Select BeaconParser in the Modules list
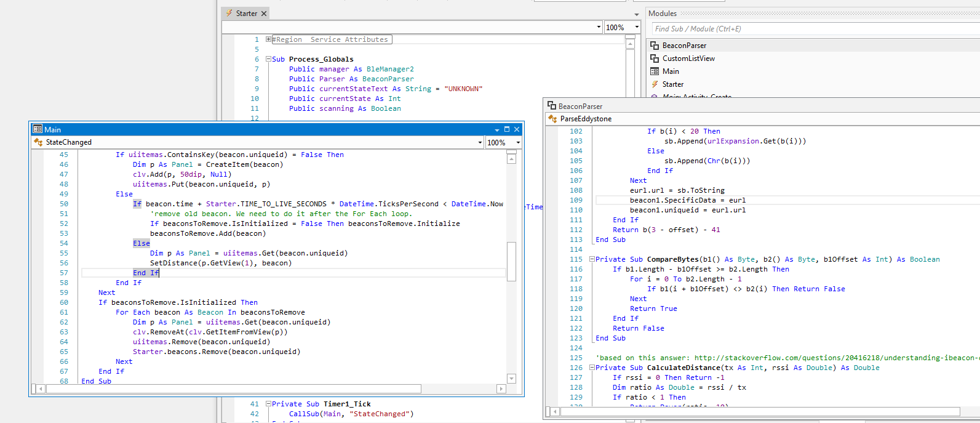 [684, 46]
